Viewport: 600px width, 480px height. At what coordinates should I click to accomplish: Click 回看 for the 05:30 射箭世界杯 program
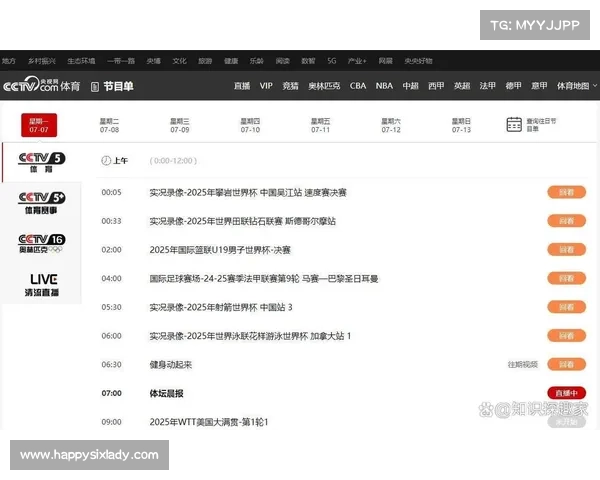pyautogui.click(x=566, y=307)
